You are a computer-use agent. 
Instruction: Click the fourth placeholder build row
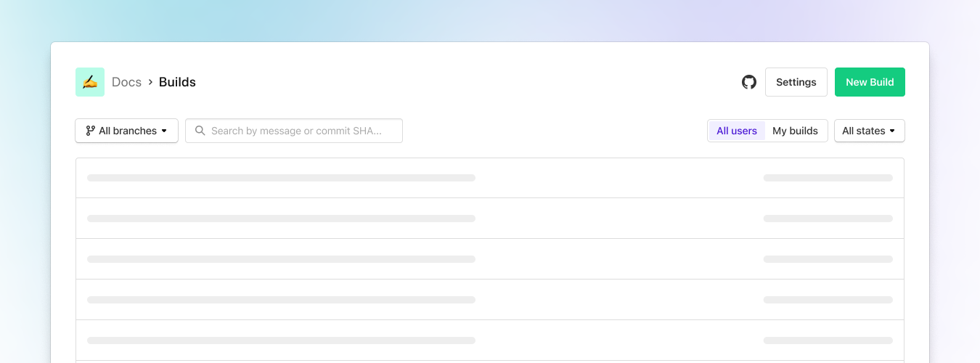[x=490, y=300]
